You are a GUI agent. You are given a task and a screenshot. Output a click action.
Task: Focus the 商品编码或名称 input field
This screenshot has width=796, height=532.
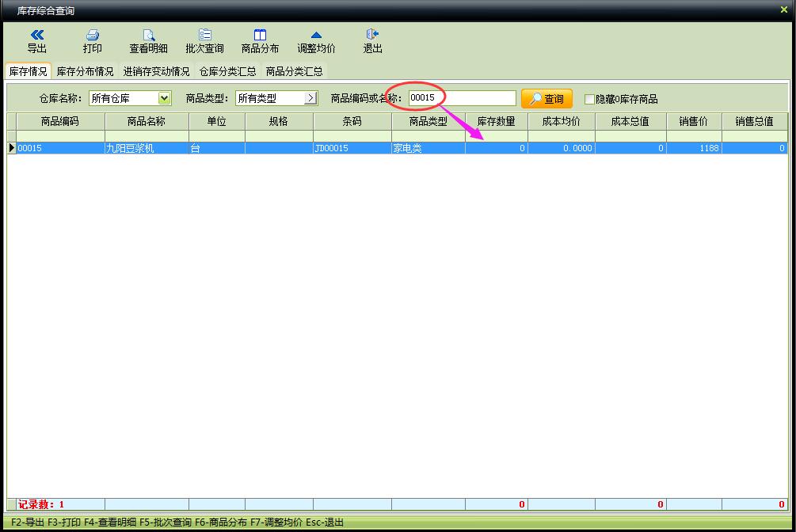point(462,98)
